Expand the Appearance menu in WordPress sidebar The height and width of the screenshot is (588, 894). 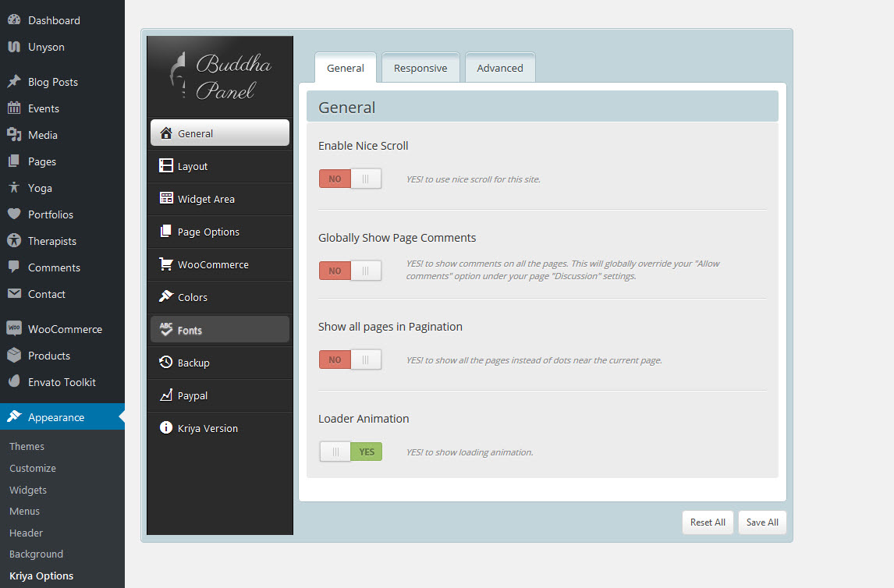(56, 416)
